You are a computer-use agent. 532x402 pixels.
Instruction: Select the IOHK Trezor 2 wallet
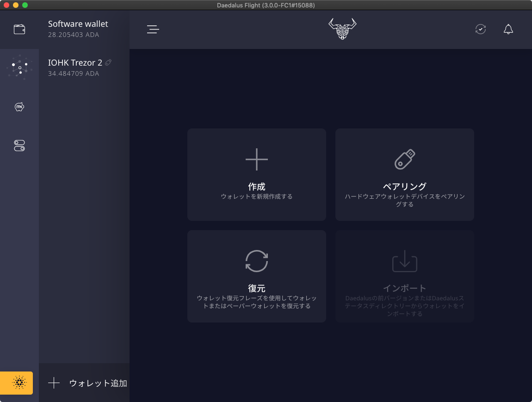(x=84, y=68)
